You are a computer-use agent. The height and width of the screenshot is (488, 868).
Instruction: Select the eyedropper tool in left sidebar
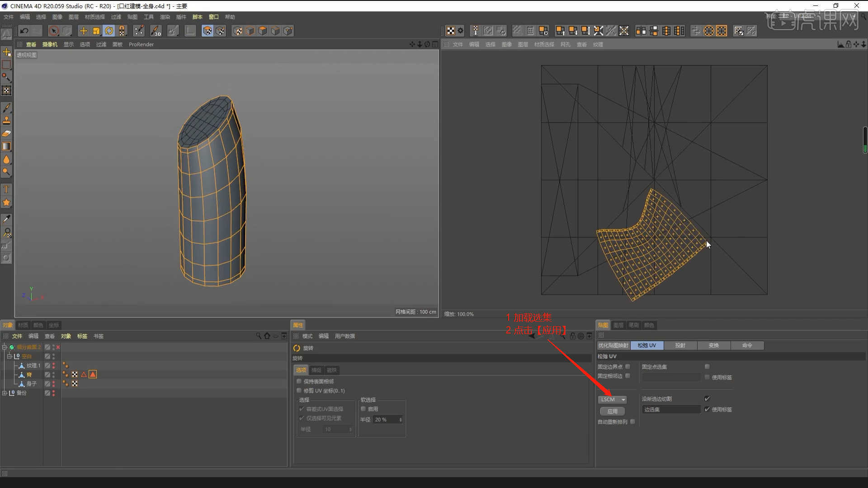(x=6, y=219)
